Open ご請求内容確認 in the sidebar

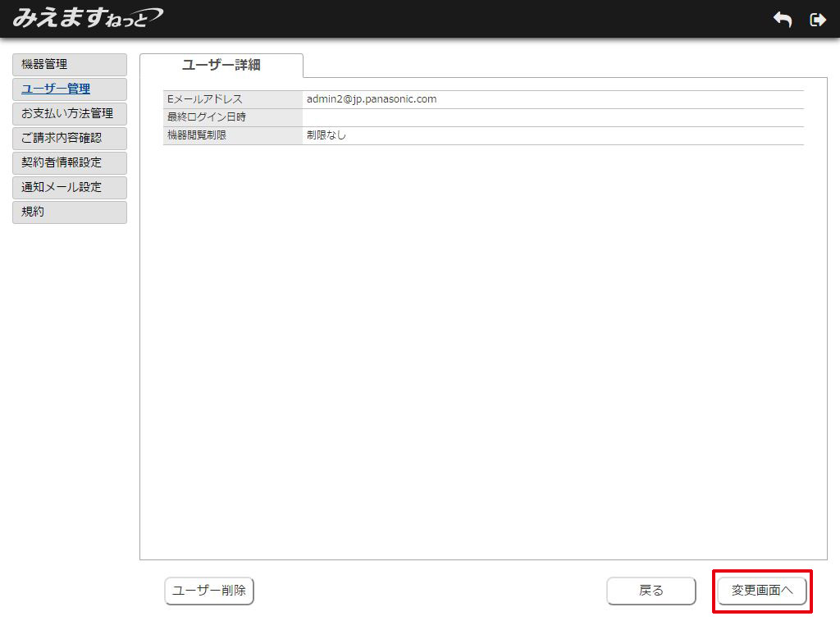[70, 139]
